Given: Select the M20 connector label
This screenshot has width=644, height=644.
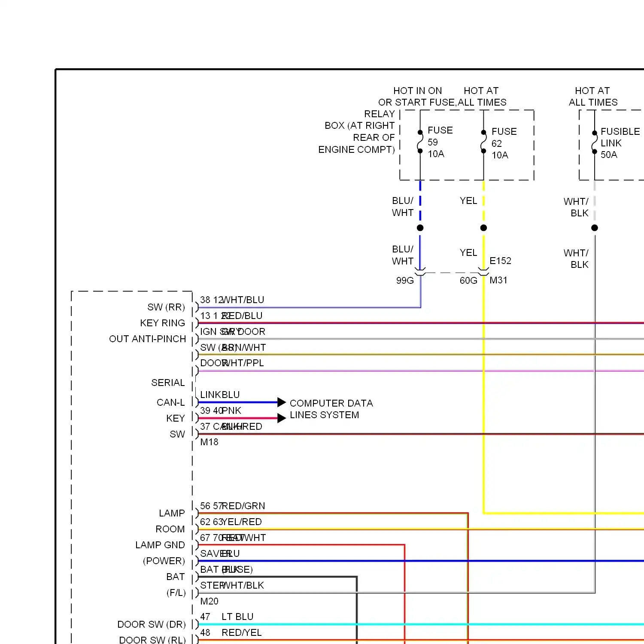Looking at the screenshot, I should click(x=209, y=601).
